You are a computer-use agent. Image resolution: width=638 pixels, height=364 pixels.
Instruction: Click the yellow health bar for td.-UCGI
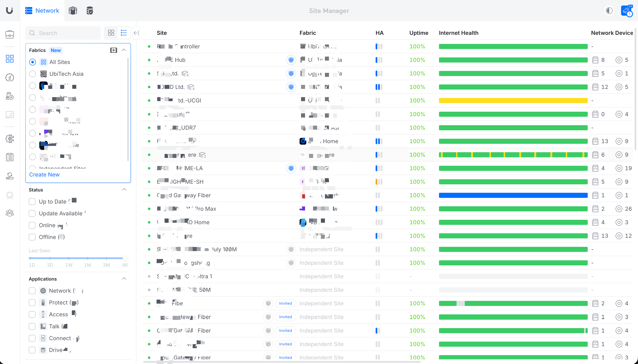coord(513,101)
